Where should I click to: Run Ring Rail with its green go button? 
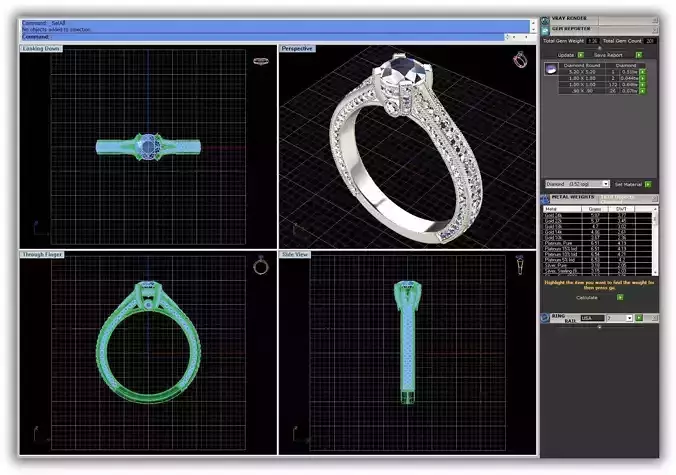click(x=639, y=318)
